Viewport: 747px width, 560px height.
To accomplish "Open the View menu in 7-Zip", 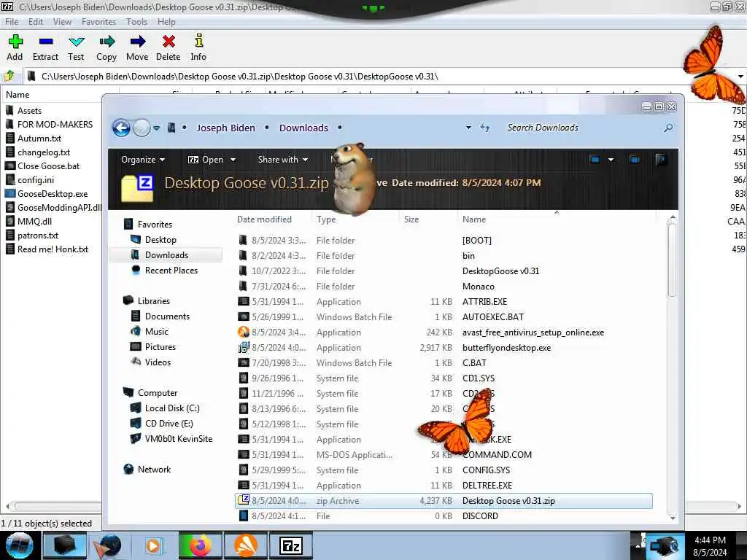I will 62,22.
